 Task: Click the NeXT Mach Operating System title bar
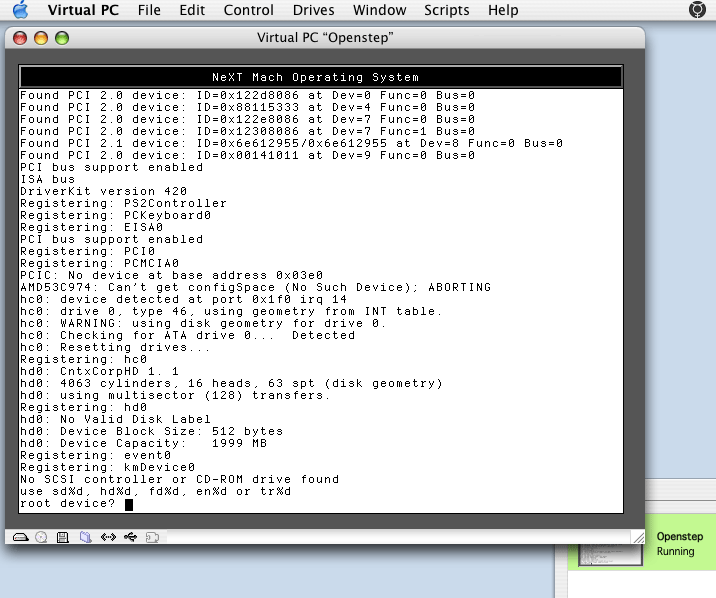point(321,77)
